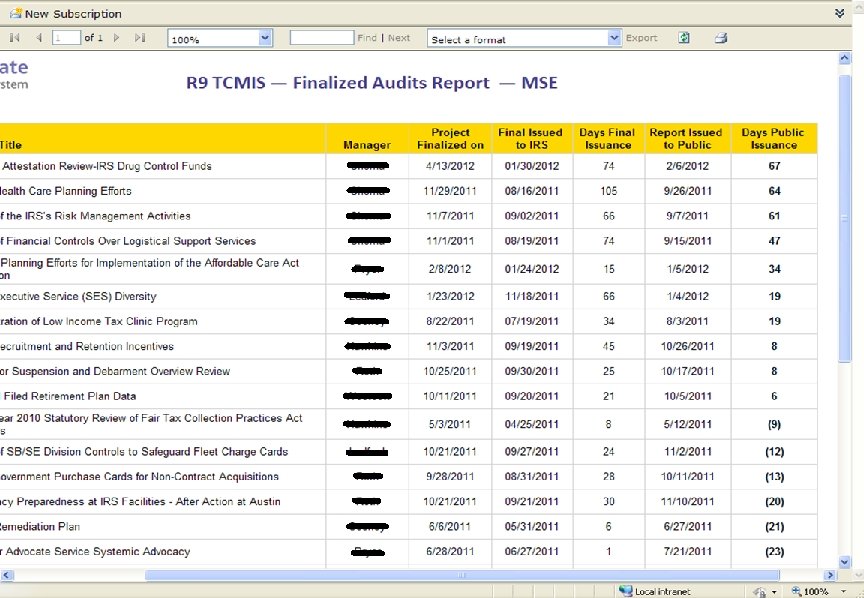Click the Next search link
This screenshot has width=864, height=598.
click(398, 38)
